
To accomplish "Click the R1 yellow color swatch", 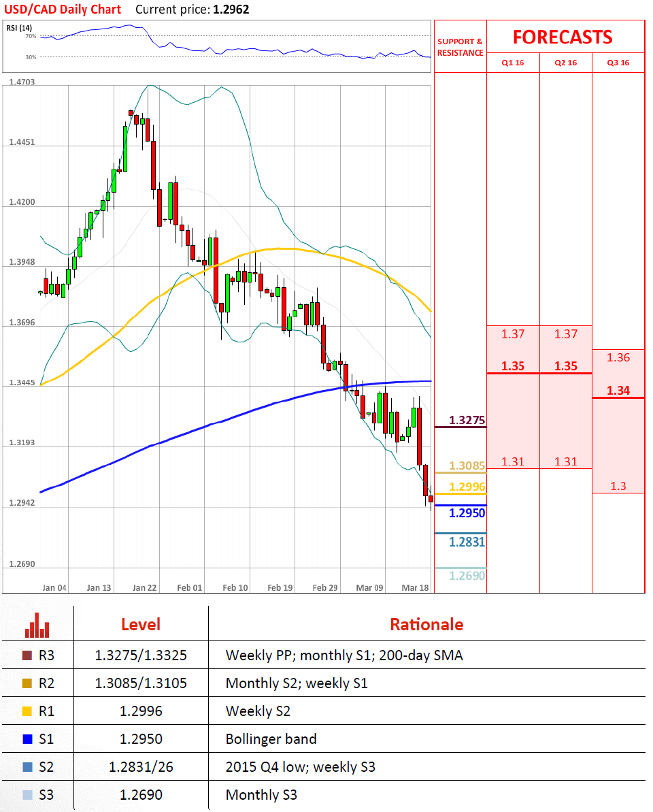I will (27, 711).
